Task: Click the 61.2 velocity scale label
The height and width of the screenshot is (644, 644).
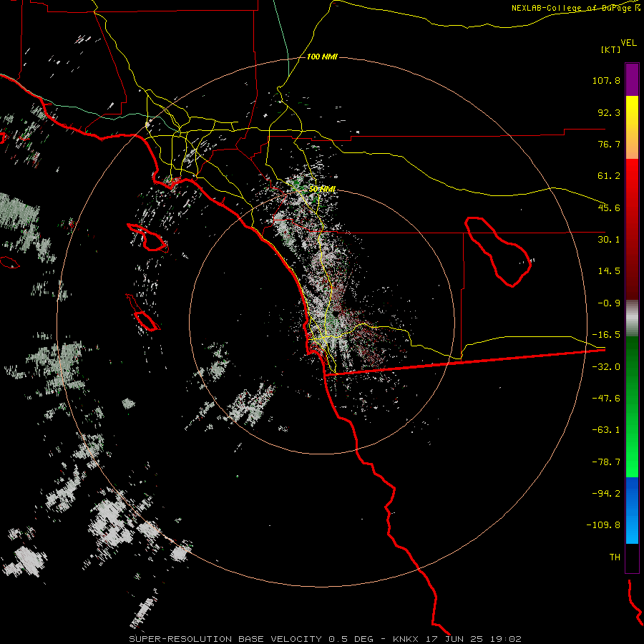Action: coord(609,176)
